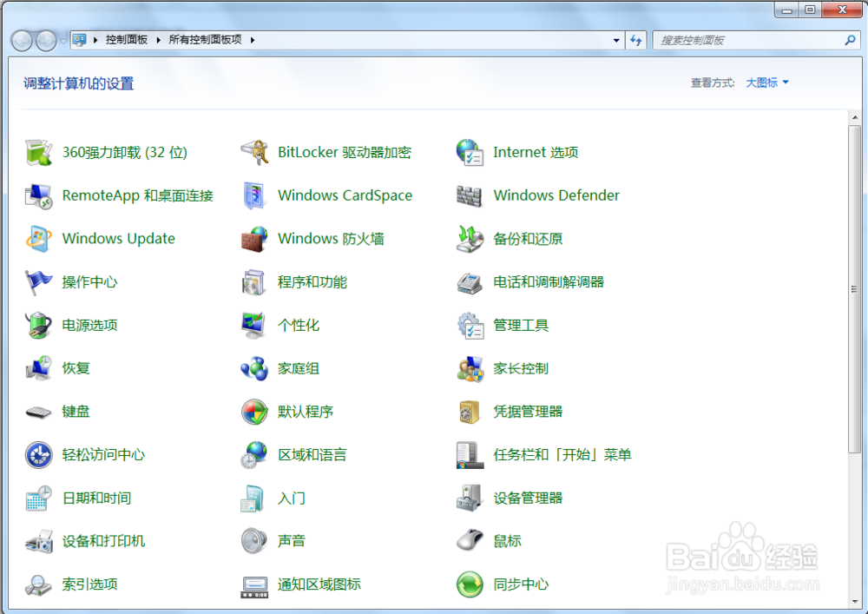Open the Windows CardSpace icon
The height and width of the screenshot is (614, 868).
(254, 195)
